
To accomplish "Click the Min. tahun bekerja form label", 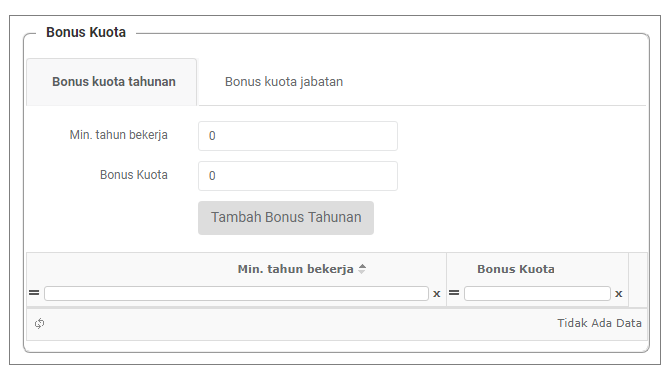I will pyautogui.click(x=119, y=135).
